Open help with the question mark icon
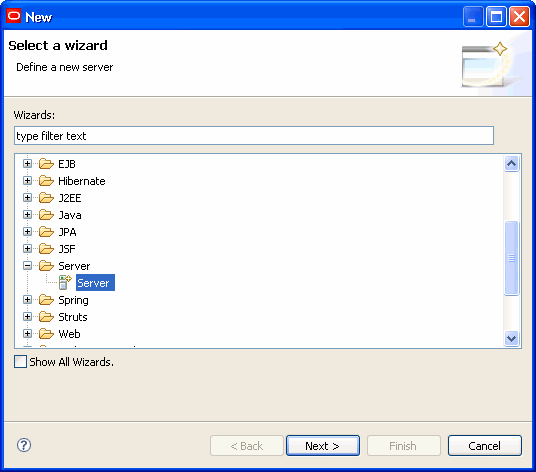536x472 pixels. click(24, 445)
